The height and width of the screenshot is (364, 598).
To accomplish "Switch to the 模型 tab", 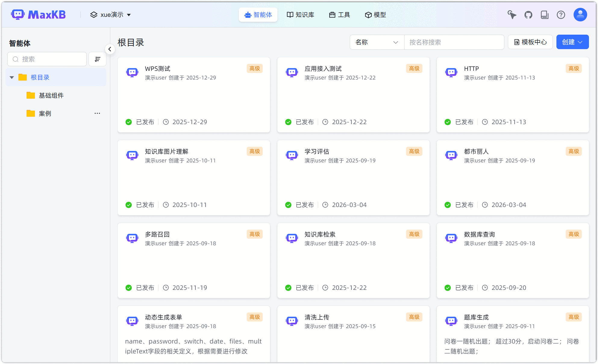I will pyautogui.click(x=375, y=15).
